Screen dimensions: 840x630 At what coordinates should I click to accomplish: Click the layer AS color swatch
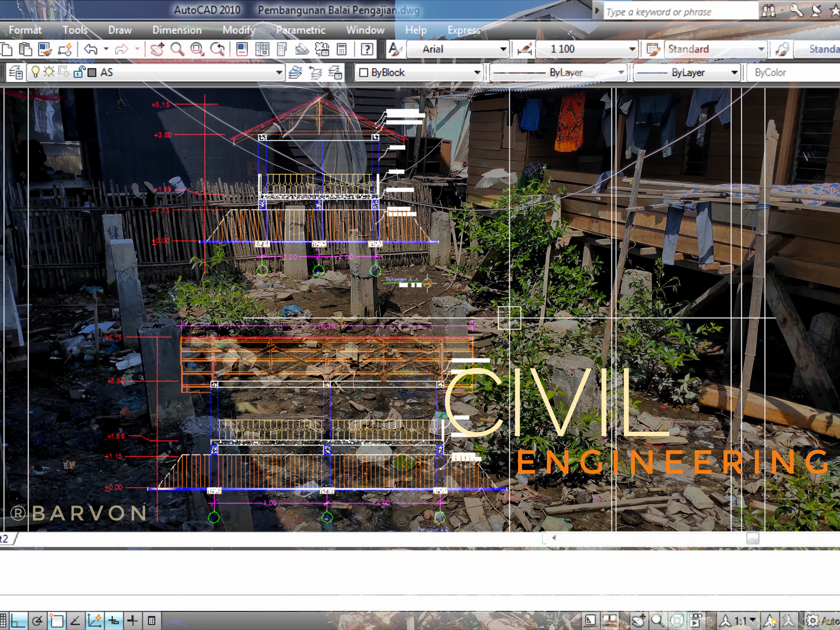92,72
